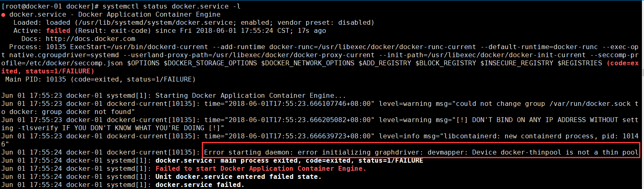Viewport: 644px width, 189px height.
Task: Click the '$DOCKER_STORAGE_OPTIONS' variable text
Action: tap(210, 63)
